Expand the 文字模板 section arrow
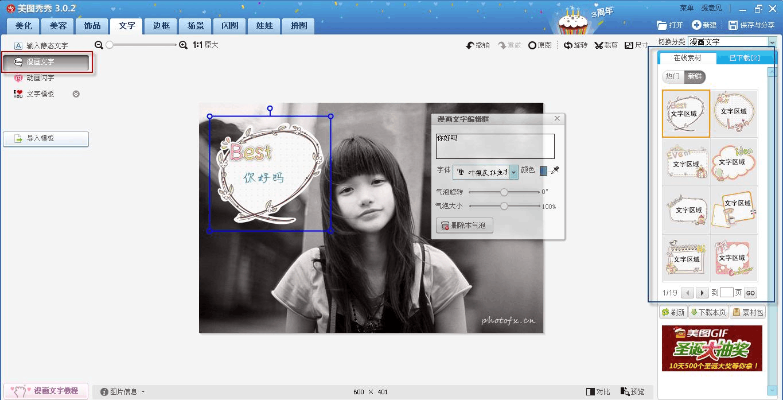The width and height of the screenshot is (783, 400). pos(76,94)
